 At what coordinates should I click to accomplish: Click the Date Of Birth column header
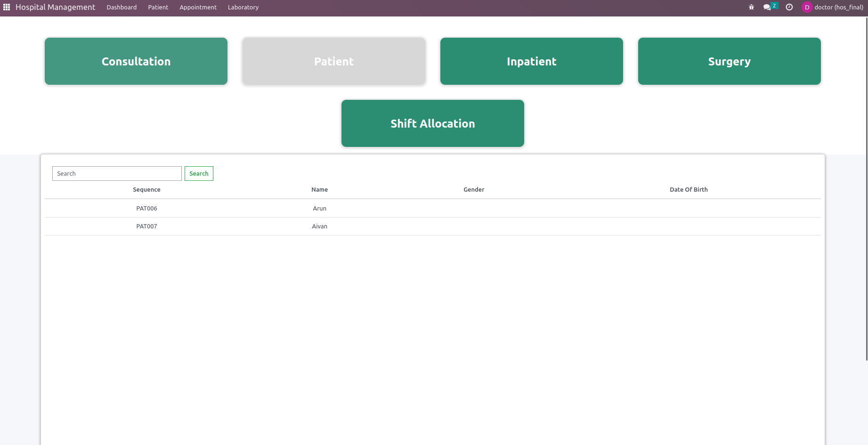(689, 189)
